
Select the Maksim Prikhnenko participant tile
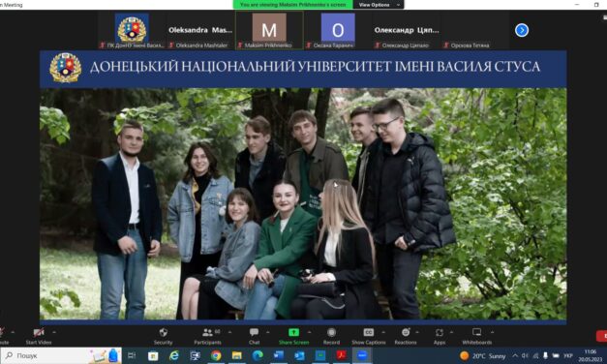coord(269,30)
